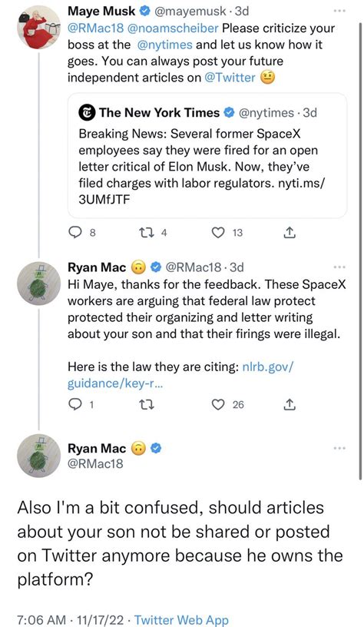Share Ryan Mac's SpaceX workers tweet
364x627 pixels.
click(x=290, y=405)
